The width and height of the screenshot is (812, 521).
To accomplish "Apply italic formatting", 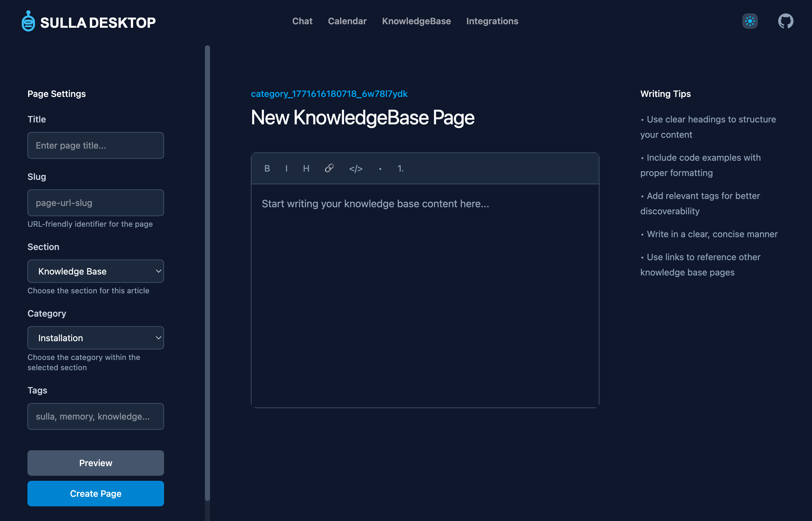I will tap(287, 168).
